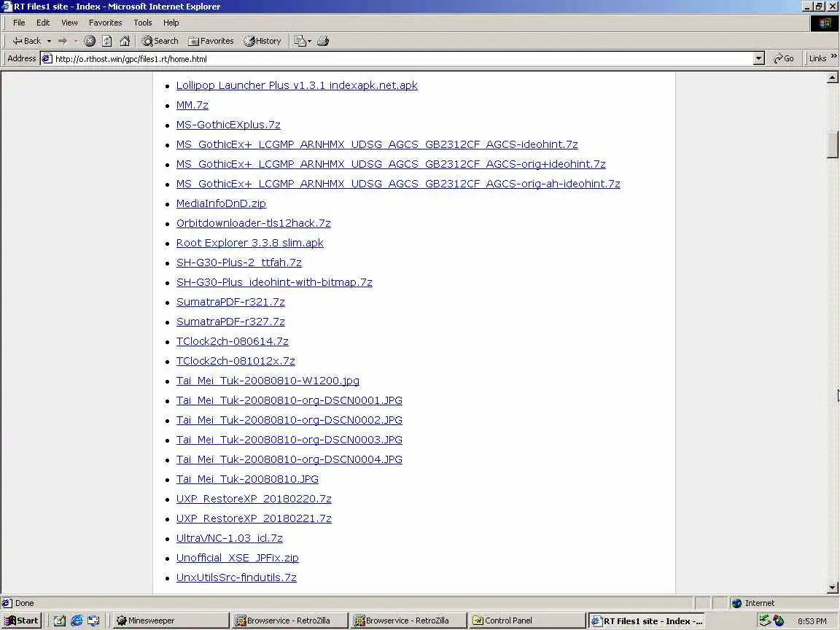Viewport: 840px width, 630px height.
Task: Open the Favorites menu
Action: tap(105, 23)
